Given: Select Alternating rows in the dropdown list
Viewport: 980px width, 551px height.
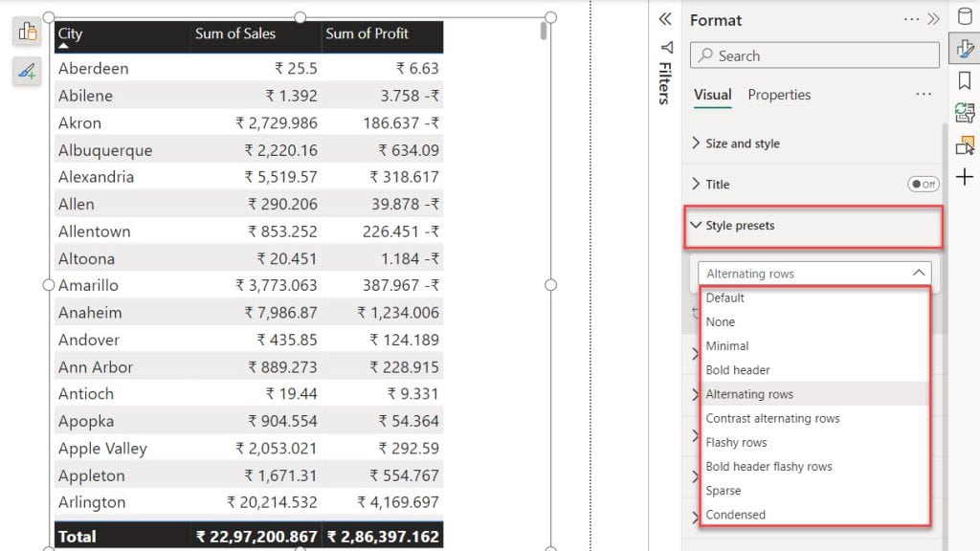Looking at the screenshot, I should coord(814,394).
